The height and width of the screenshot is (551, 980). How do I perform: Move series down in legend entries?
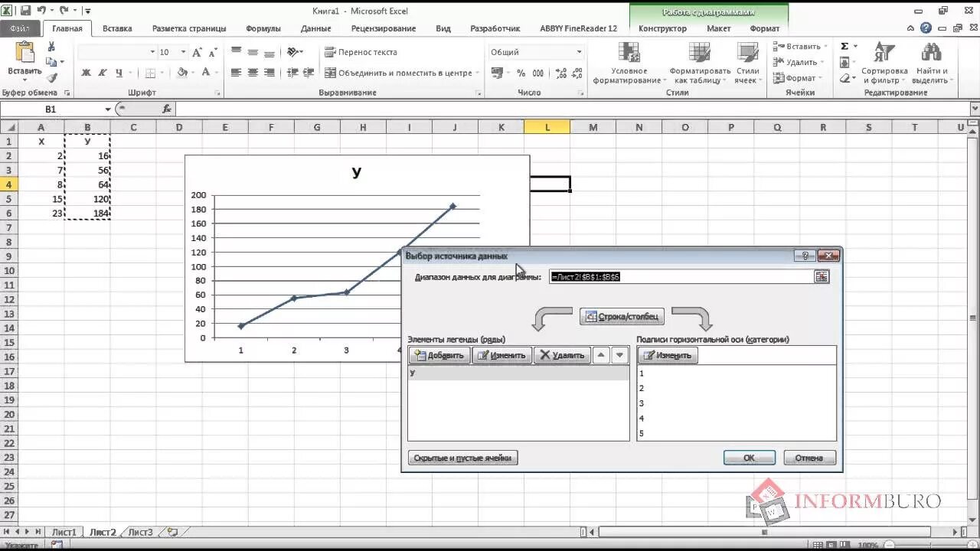tap(620, 355)
